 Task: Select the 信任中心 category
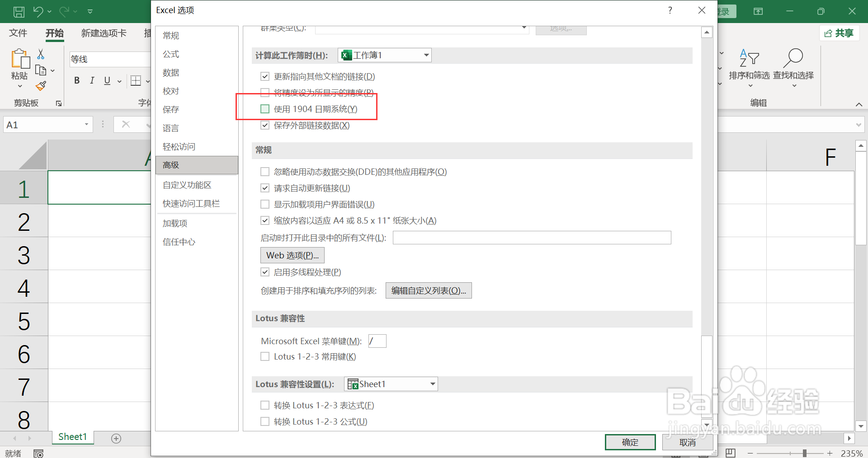tap(197, 242)
